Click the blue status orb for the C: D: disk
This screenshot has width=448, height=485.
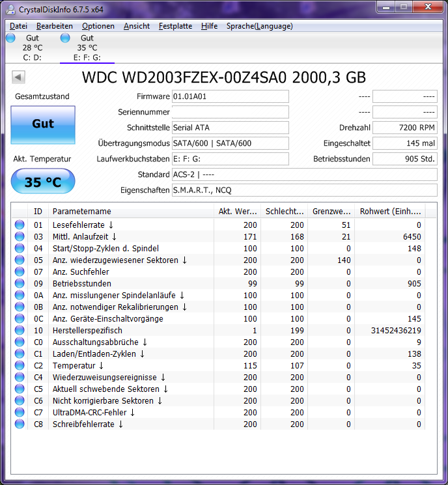[10, 38]
